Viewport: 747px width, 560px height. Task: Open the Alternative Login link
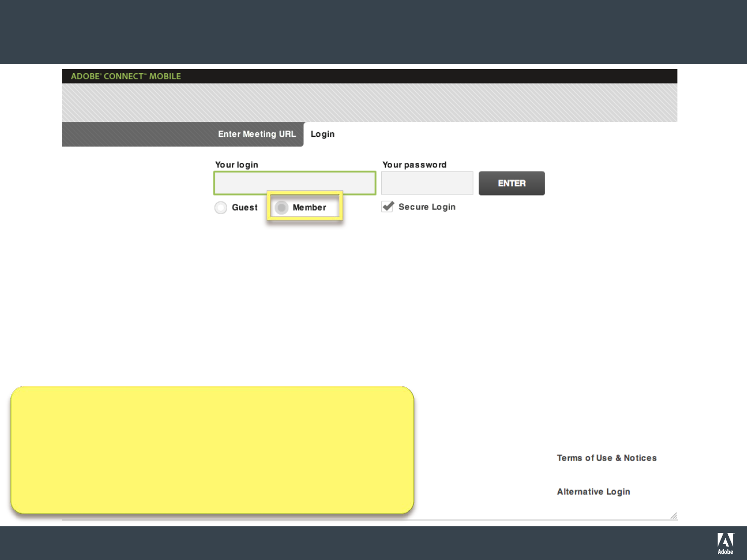pos(593,492)
